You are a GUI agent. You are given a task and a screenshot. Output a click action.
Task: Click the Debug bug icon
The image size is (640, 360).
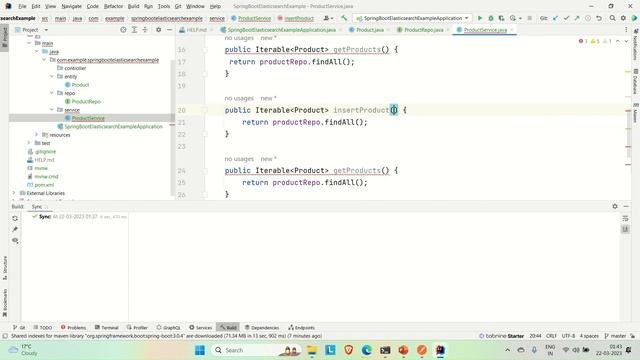[x=491, y=18]
